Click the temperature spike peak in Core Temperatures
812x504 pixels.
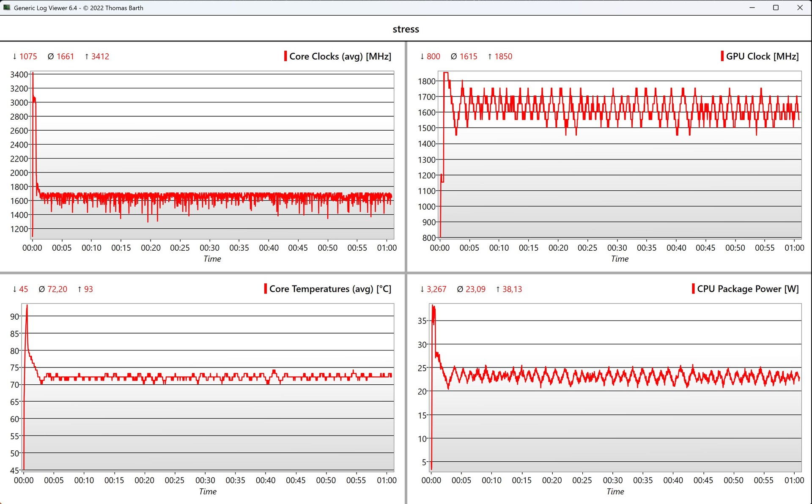click(x=27, y=306)
